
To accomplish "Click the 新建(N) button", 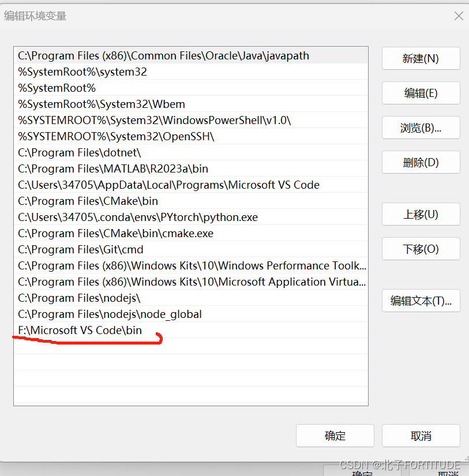I will (x=421, y=58).
